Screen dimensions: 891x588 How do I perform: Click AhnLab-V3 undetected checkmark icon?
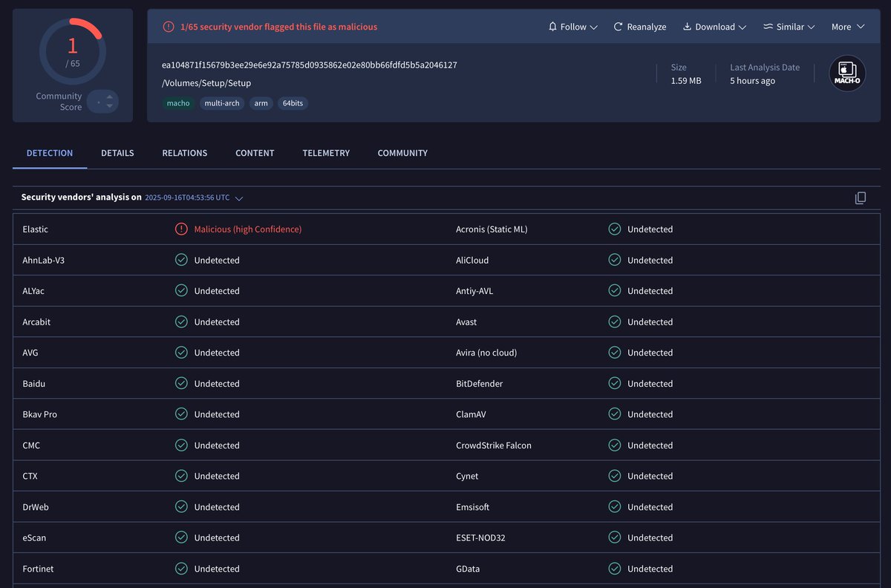(181, 260)
